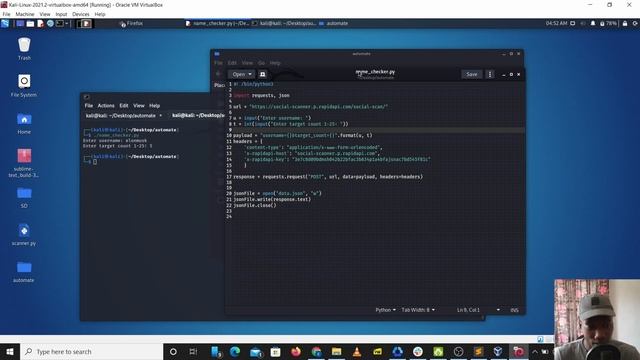
Task: Switch to kali@kali terminal window in panel
Action: [284, 23]
